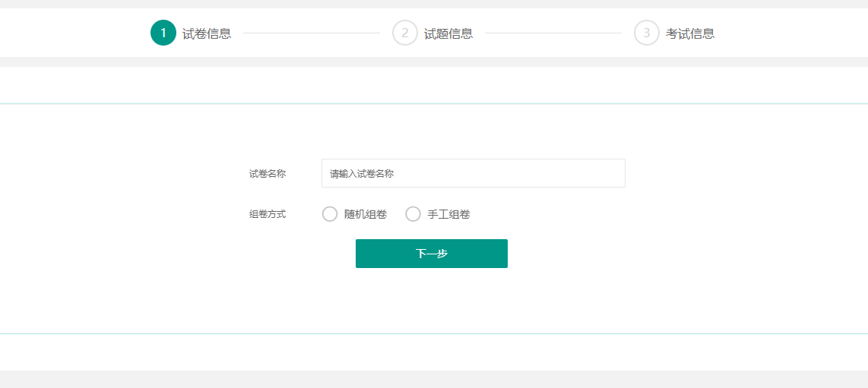Click the step 2 circle icon
The image size is (868, 388).
[x=405, y=33]
